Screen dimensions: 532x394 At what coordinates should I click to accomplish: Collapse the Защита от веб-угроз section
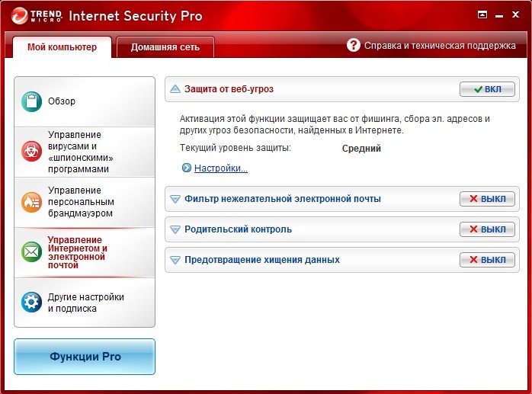pos(175,89)
